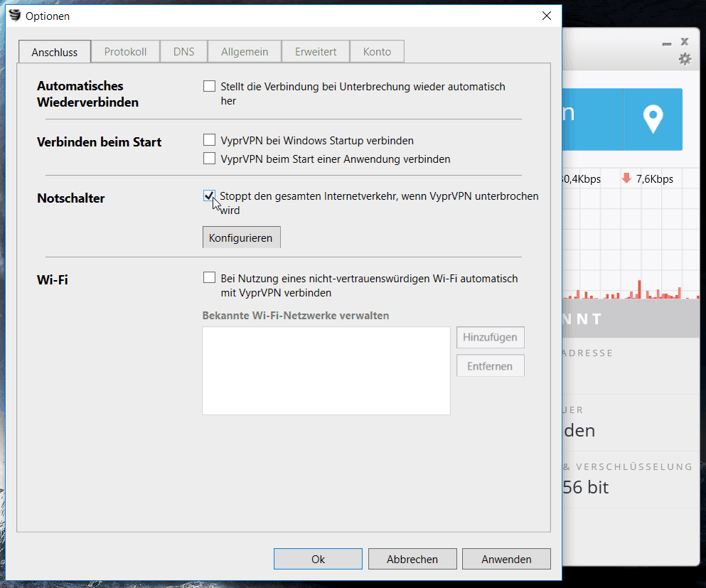Enable automatic reconnect checkbox
706x588 pixels.
[x=209, y=86]
